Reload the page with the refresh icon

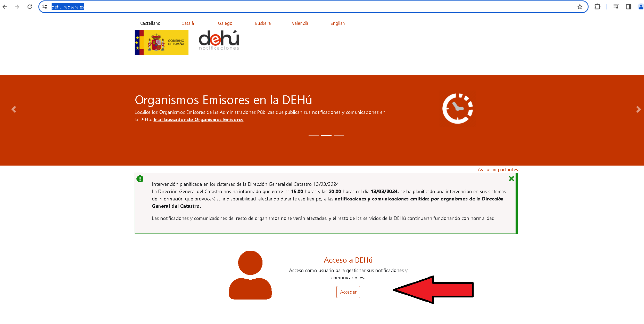point(30,7)
